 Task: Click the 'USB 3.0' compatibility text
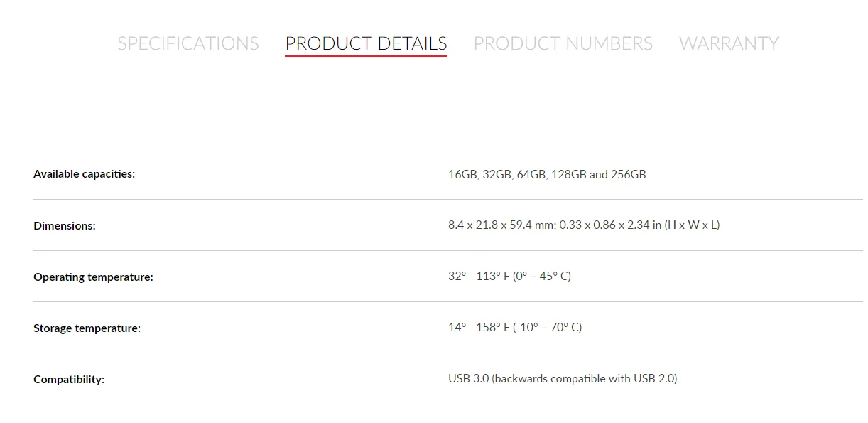468,379
